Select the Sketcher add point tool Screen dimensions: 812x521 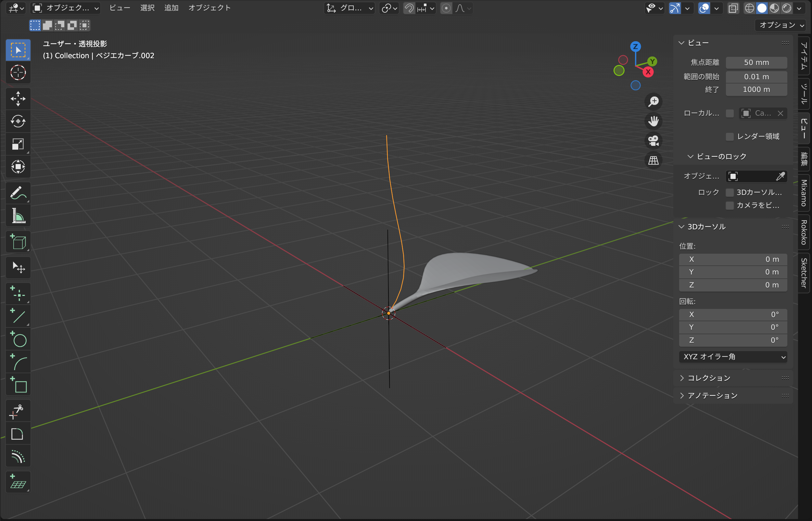coord(18,294)
